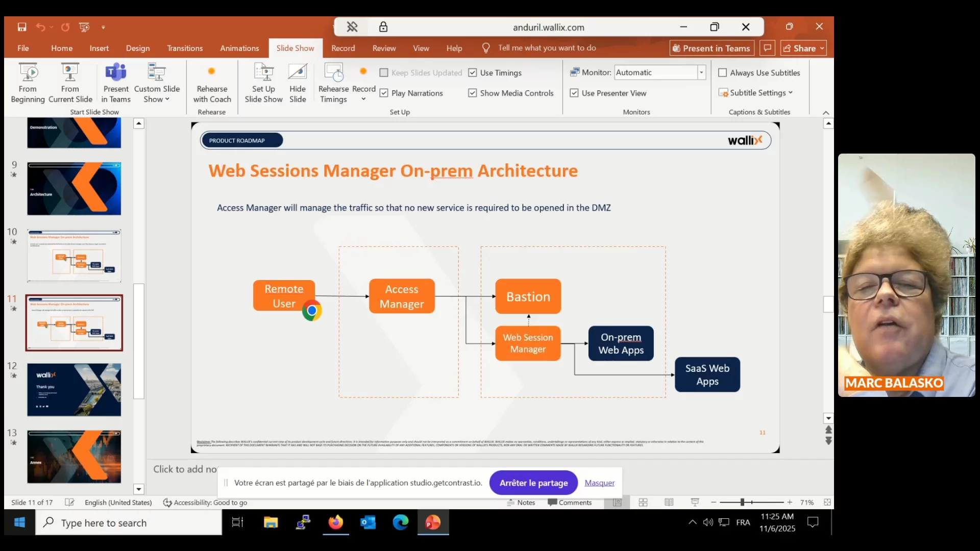This screenshot has width=980, height=551.
Task: Open Set Up Slide Show dialog
Action: [263, 83]
